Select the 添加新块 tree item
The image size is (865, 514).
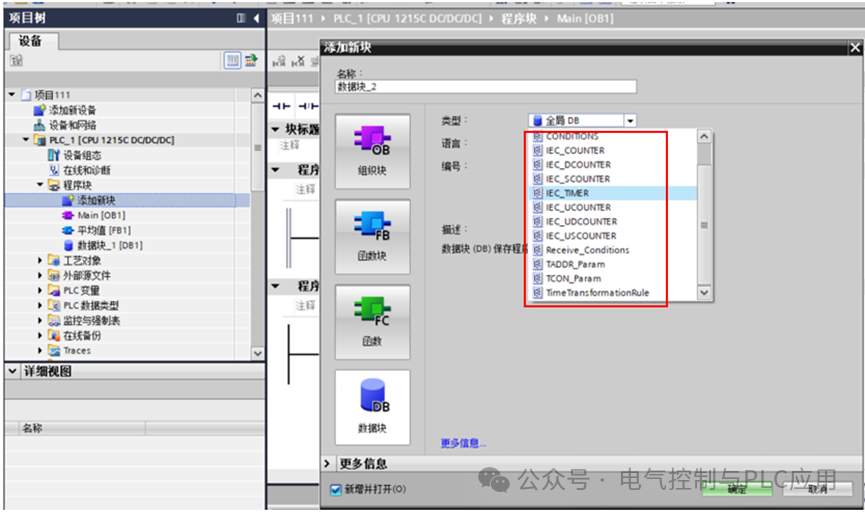pos(127,200)
